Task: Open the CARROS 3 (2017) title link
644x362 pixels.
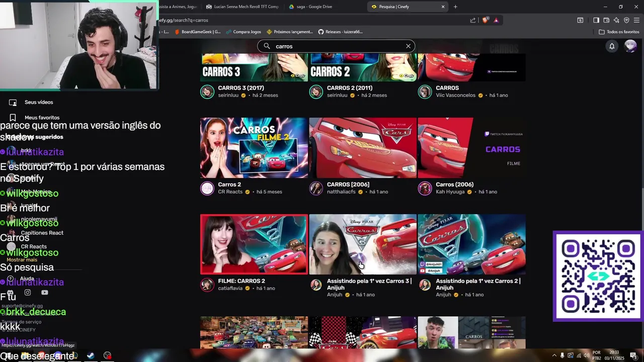Action: tap(241, 88)
